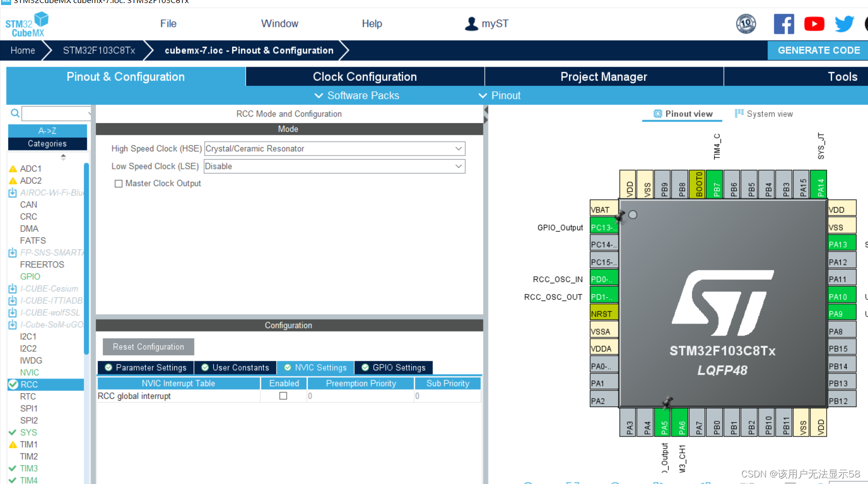Open the Facebook icon link
The height and width of the screenshot is (484, 868).
coord(784,24)
